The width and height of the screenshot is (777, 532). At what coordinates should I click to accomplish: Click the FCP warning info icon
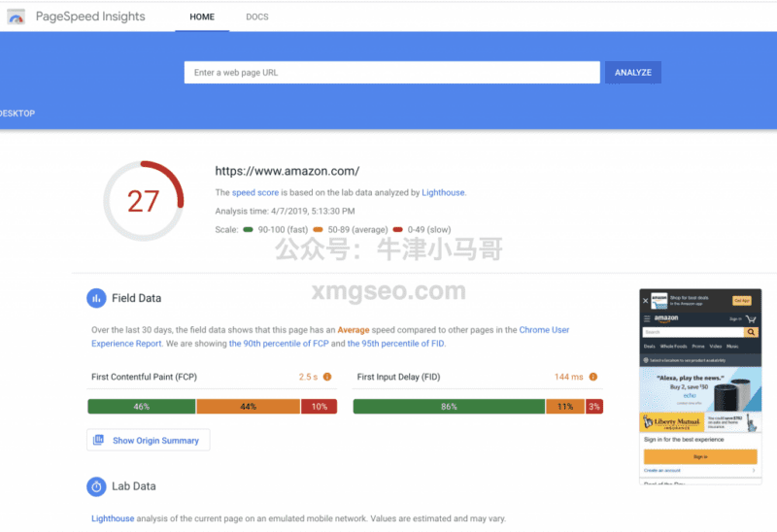point(327,377)
